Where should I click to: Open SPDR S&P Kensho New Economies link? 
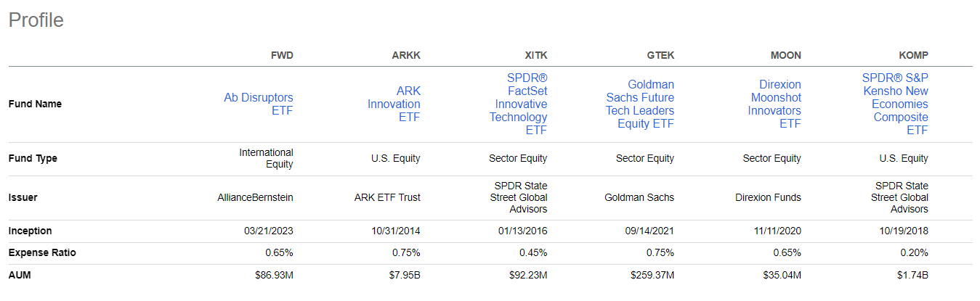[895, 104]
